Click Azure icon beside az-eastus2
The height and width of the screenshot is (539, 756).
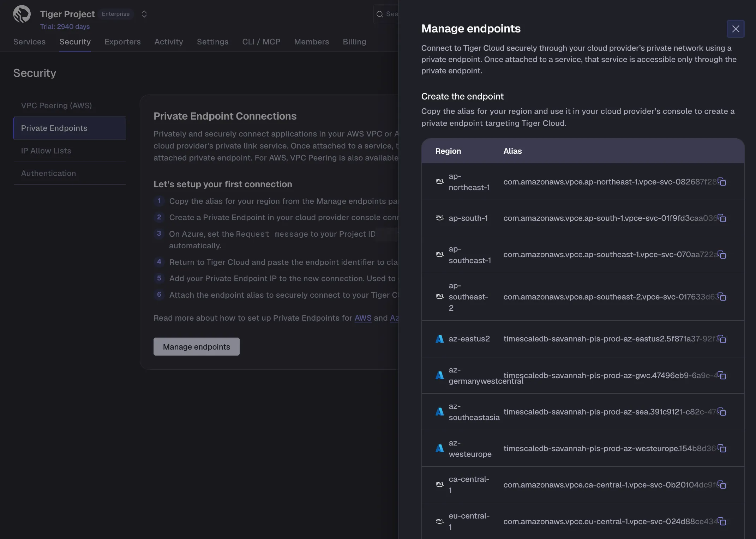(x=439, y=339)
